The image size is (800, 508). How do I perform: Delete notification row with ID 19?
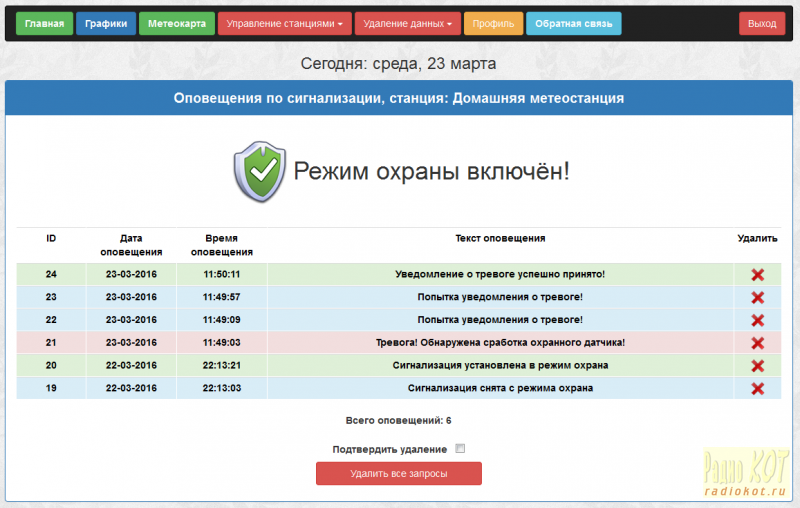click(x=757, y=389)
